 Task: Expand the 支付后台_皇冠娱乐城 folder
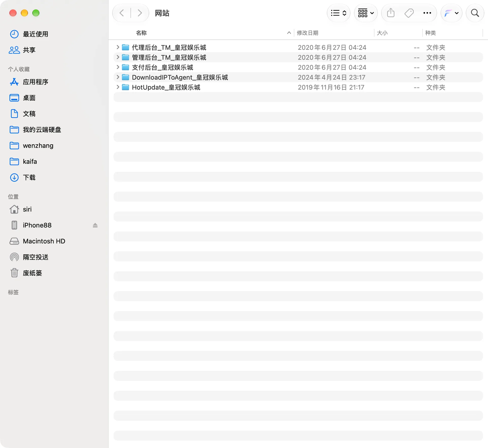(118, 67)
